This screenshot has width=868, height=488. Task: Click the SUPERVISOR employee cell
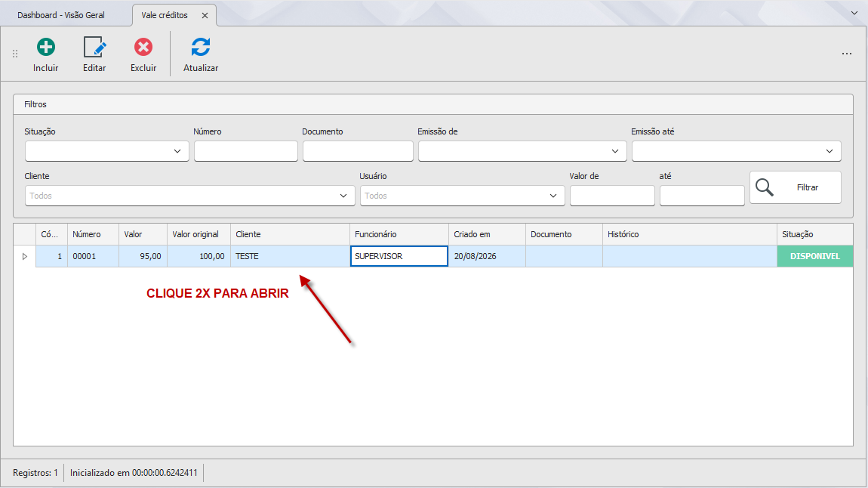(399, 256)
